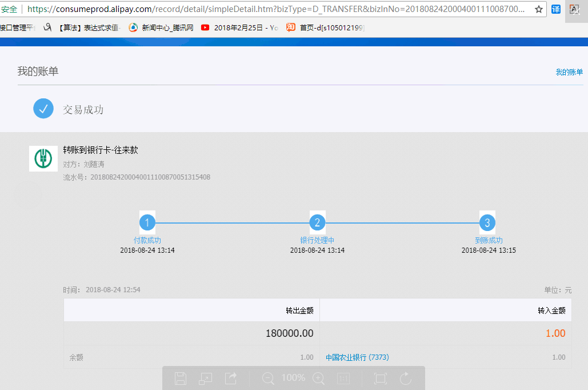This screenshot has height=390, width=588.
Task: Open the blue 译 translate extension
Action: point(556,9)
